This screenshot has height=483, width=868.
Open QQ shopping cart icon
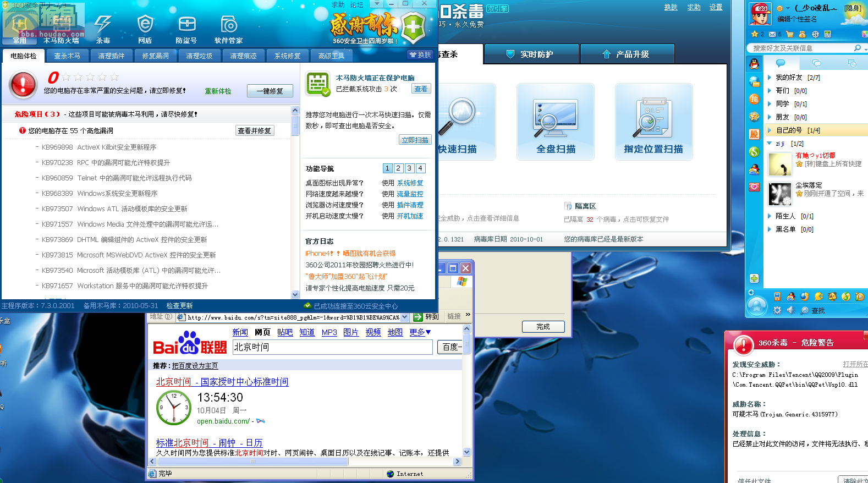[790, 34]
